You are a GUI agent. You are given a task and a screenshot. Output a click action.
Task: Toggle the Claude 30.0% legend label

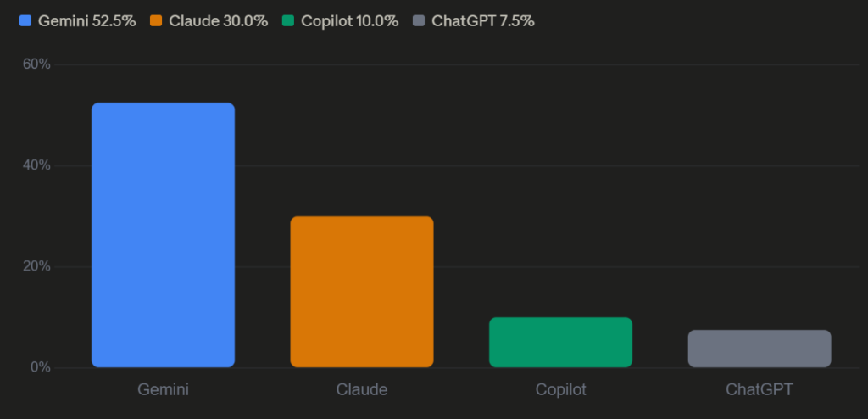[x=218, y=21]
